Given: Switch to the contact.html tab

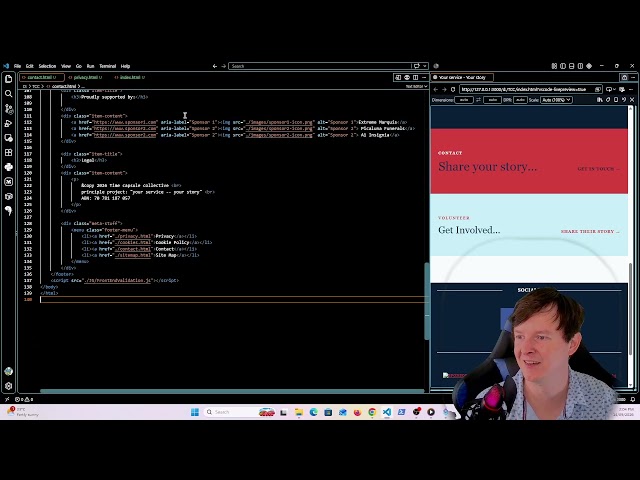Looking at the screenshot, I should [40, 78].
